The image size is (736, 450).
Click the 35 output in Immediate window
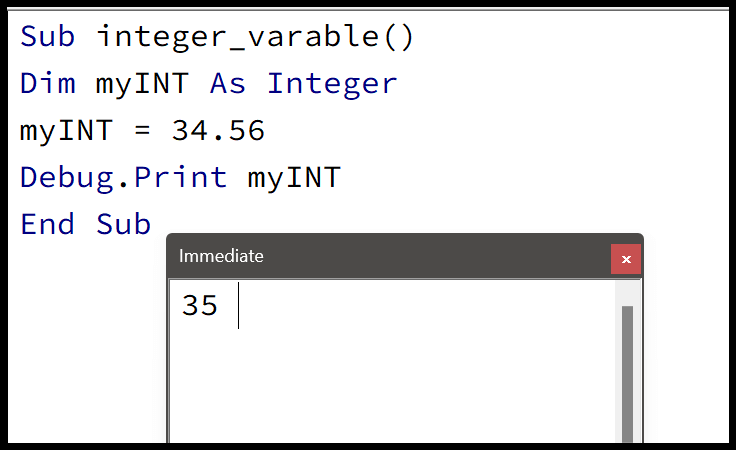point(199,305)
